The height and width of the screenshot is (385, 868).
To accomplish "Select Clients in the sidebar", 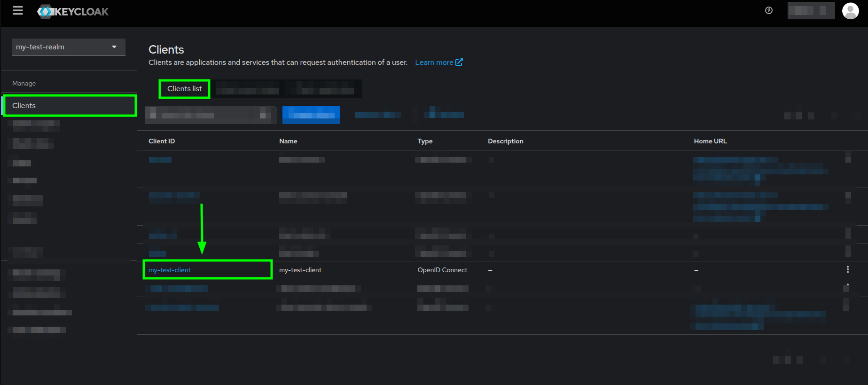I will coord(70,105).
